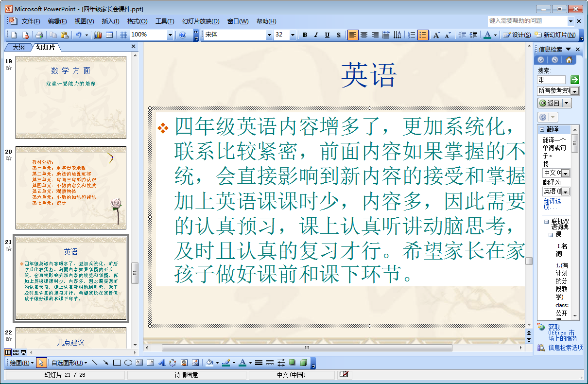Click the spelling check status icon
The width and height of the screenshot is (588, 384).
[344, 374]
